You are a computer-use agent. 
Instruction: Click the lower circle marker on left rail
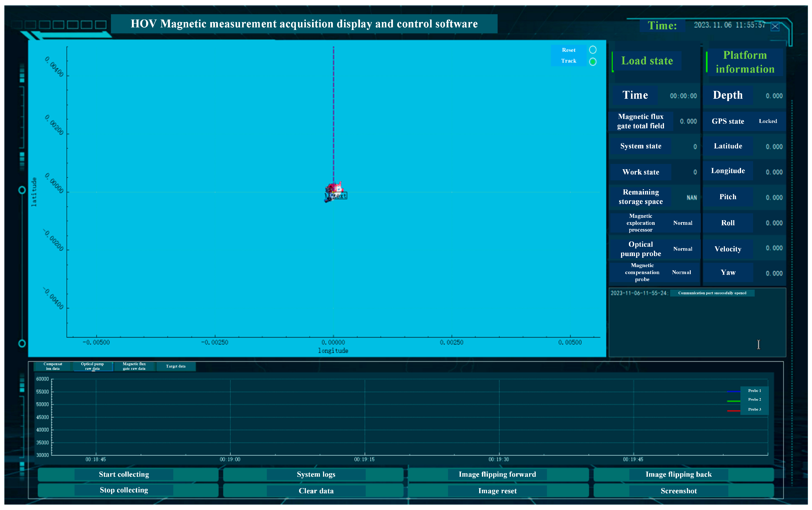coord(22,344)
